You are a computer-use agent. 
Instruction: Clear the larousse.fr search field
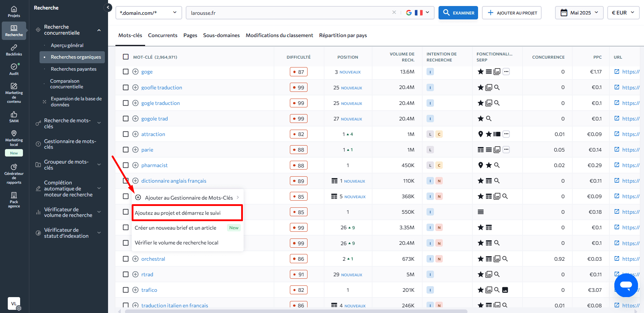(394, 12)
